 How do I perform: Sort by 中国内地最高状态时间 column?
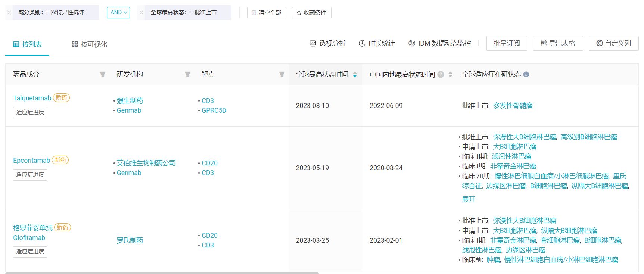[x=450, y=74]
